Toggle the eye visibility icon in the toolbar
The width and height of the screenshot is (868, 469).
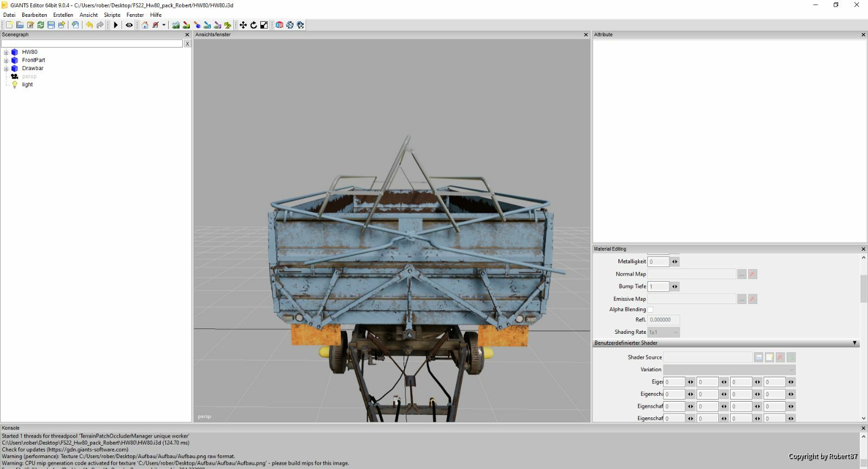[x=129, y=25]
